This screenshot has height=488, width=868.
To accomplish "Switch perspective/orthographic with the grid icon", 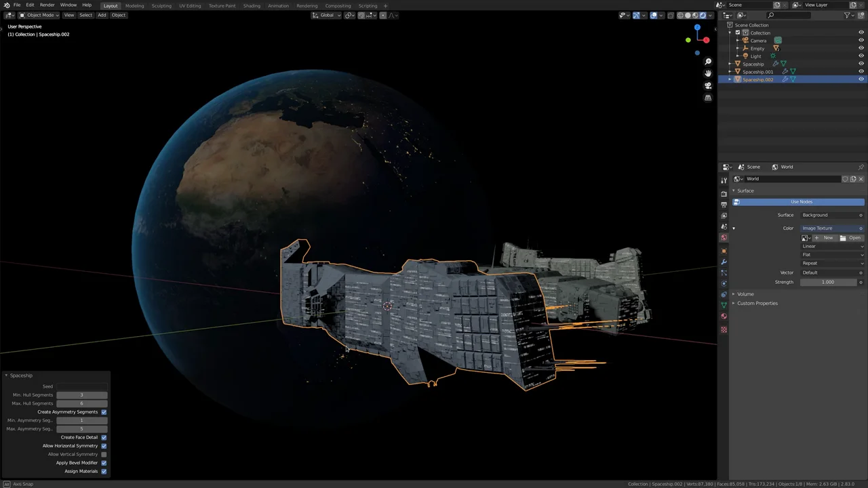I will (x=708, y=98).
